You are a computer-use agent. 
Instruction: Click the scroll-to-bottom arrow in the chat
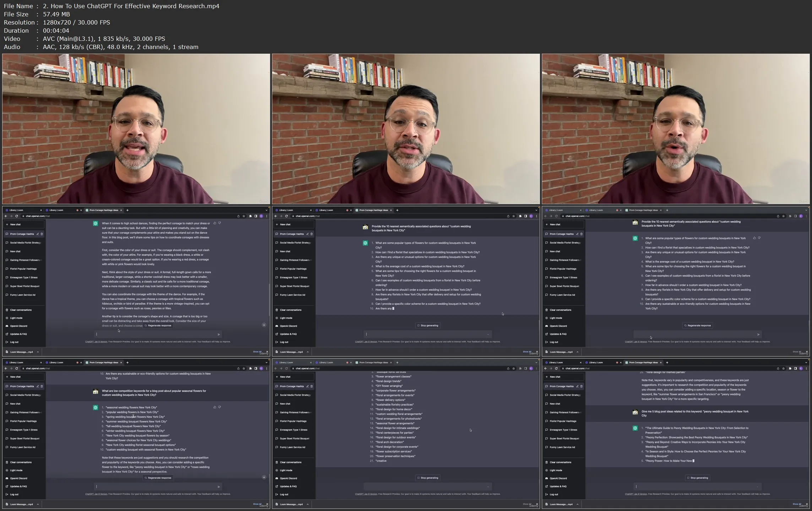point(264,324)
